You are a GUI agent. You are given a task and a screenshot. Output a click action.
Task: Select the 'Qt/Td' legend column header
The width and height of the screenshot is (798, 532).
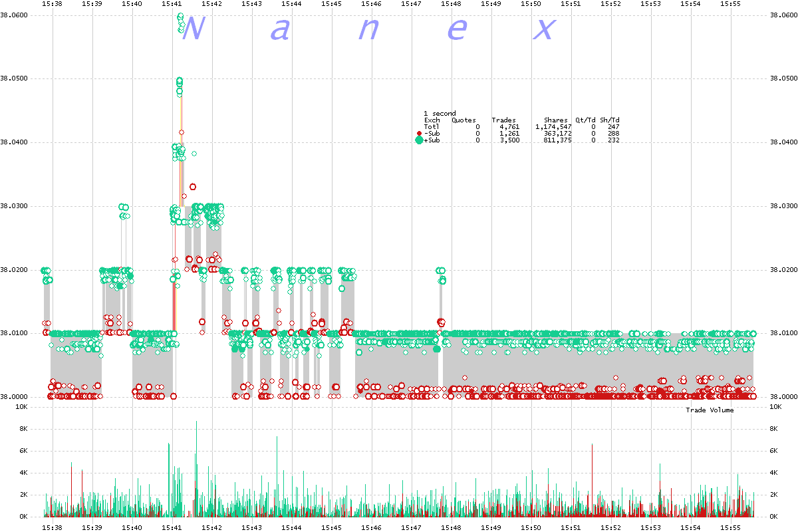585,120
